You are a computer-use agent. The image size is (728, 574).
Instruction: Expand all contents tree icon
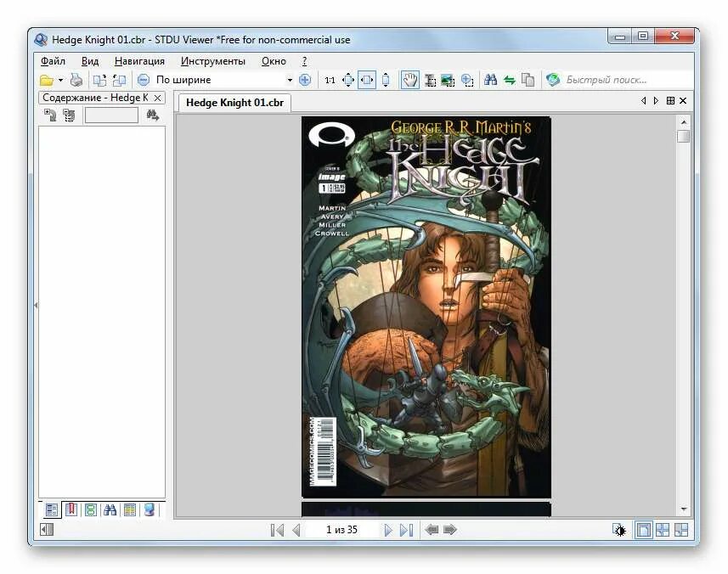(x=50, y=115)
